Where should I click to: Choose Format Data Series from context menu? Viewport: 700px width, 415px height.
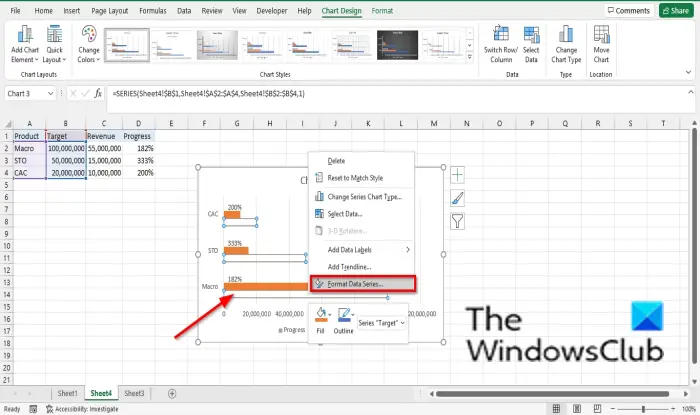click(362, 284)
